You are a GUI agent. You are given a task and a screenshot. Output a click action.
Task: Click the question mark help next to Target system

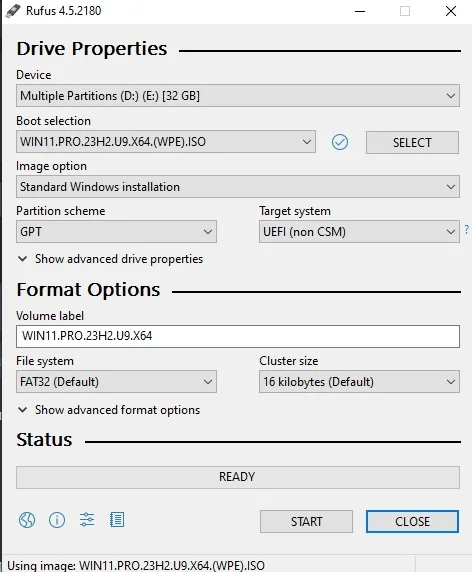tap(467, 229)
